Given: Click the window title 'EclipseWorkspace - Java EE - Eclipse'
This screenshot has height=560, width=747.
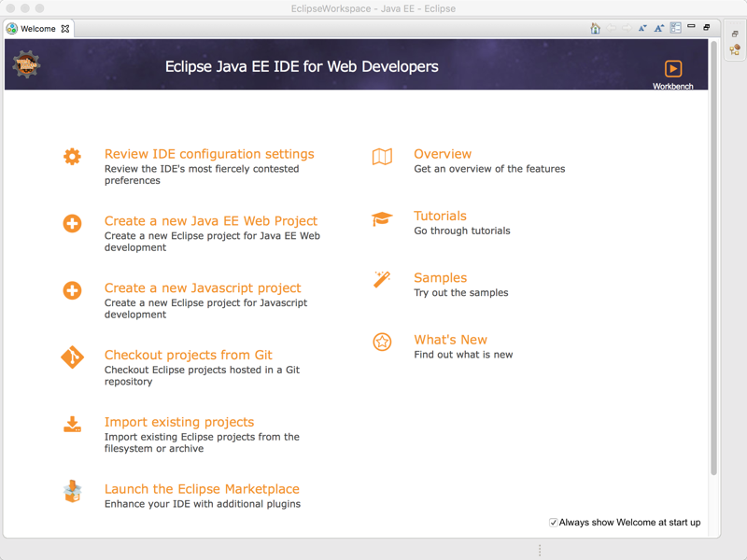Looking at the screenshot, I should (373, 8).
